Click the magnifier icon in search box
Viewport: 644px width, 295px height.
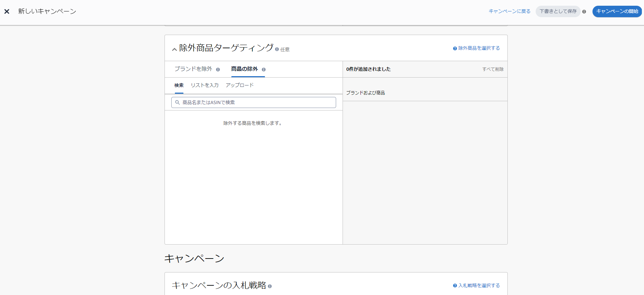[177, 103]
